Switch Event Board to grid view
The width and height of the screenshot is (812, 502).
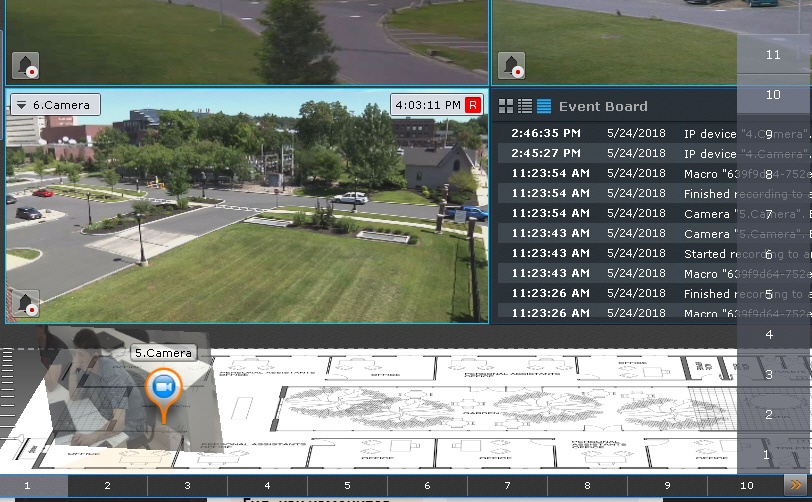pyautogui.click(x=506, y=106)
